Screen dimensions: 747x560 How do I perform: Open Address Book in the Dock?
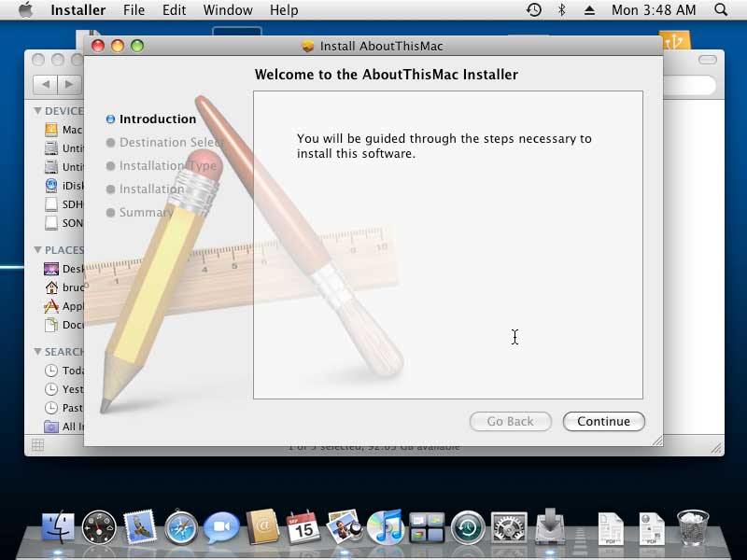(262, 526)
